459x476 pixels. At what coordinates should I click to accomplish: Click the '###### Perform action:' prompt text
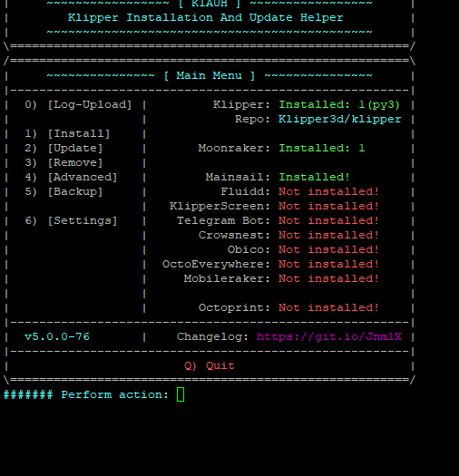tap(85, 394)
